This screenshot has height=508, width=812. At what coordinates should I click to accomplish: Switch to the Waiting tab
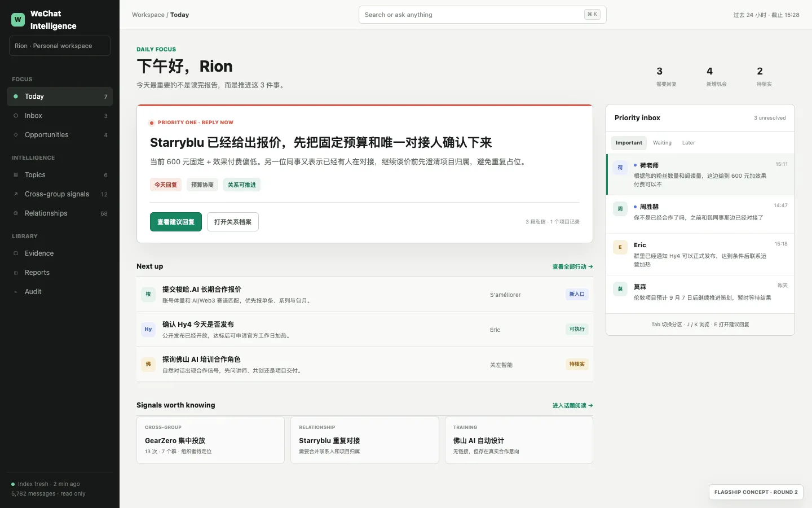click(662, 143)
